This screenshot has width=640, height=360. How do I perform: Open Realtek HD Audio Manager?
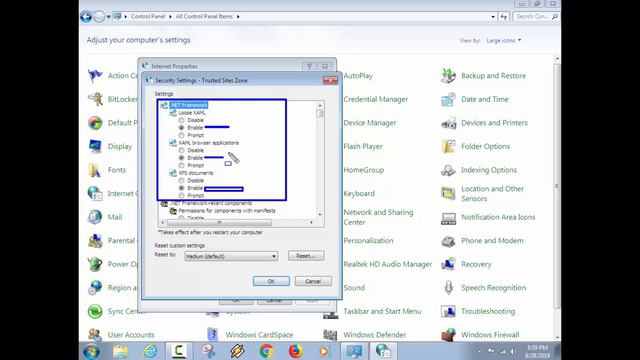[387, 264]
